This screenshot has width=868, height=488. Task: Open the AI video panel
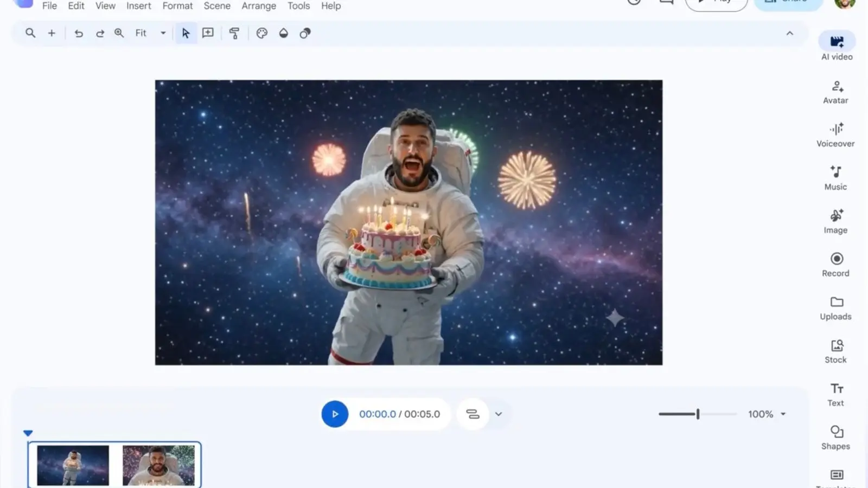(837, 47)
